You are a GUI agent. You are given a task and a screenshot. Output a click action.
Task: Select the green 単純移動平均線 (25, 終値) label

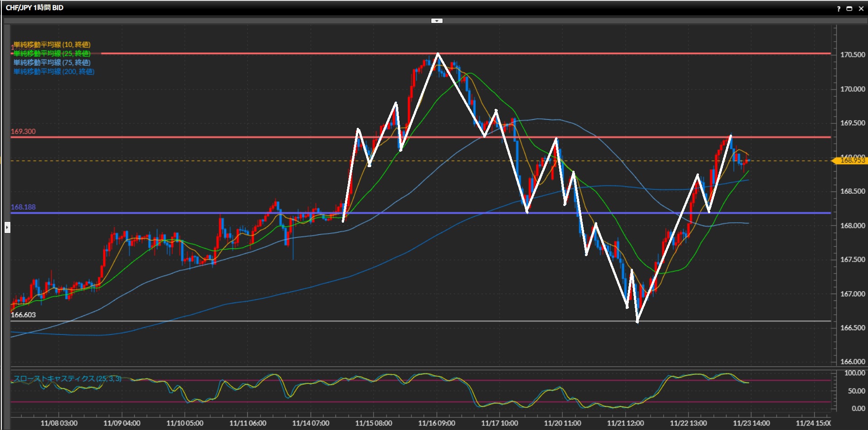tap(52, 53)
